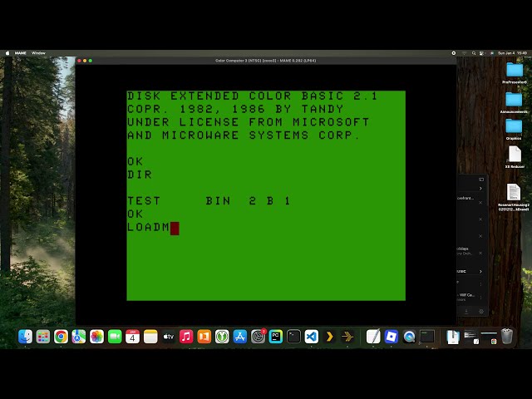Open Notes from the Dock

150,337
